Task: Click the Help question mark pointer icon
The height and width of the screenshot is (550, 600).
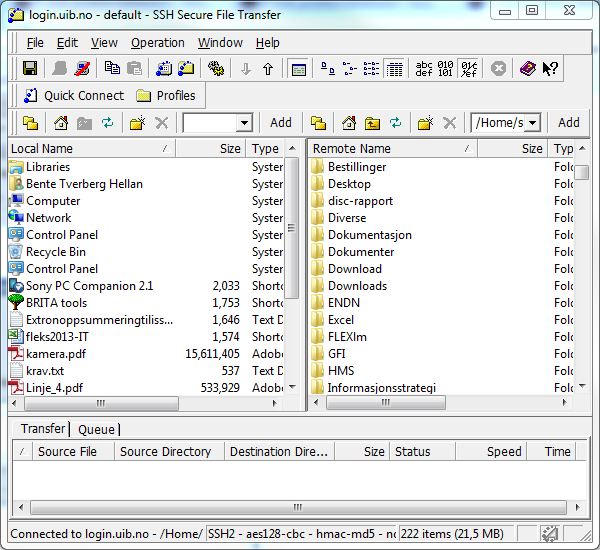Action: [x=550, y=69]
